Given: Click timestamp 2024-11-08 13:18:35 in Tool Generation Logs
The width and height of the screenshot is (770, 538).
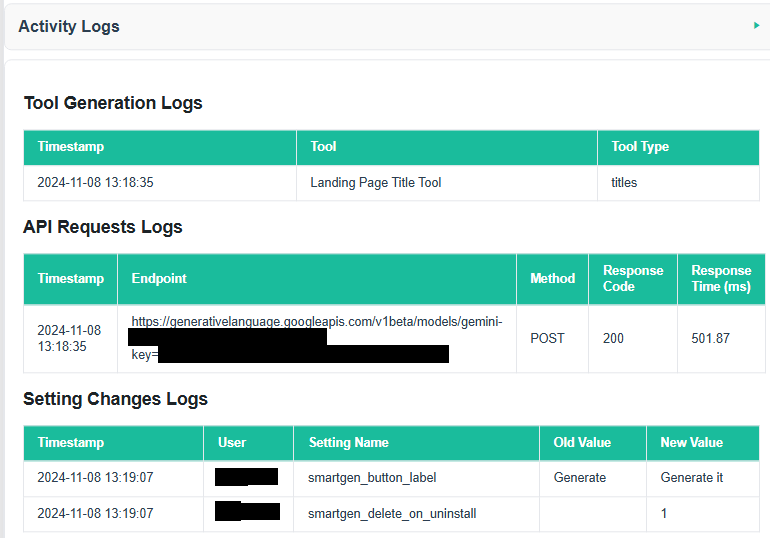Looking at the screenshot, I should (x=95, y=183).
